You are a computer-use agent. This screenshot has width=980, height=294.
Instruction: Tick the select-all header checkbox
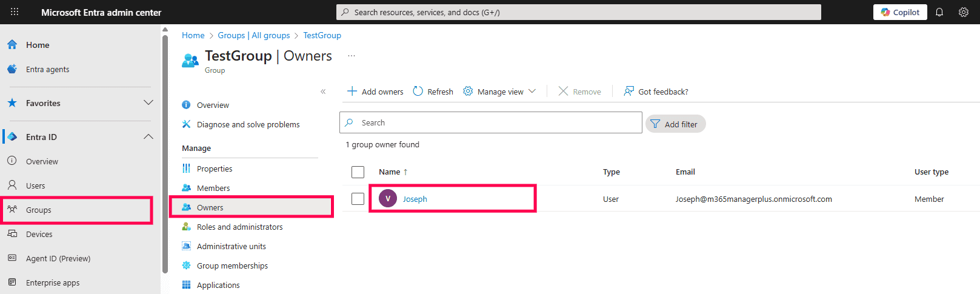pyautogui.click(x=358, y=172)
